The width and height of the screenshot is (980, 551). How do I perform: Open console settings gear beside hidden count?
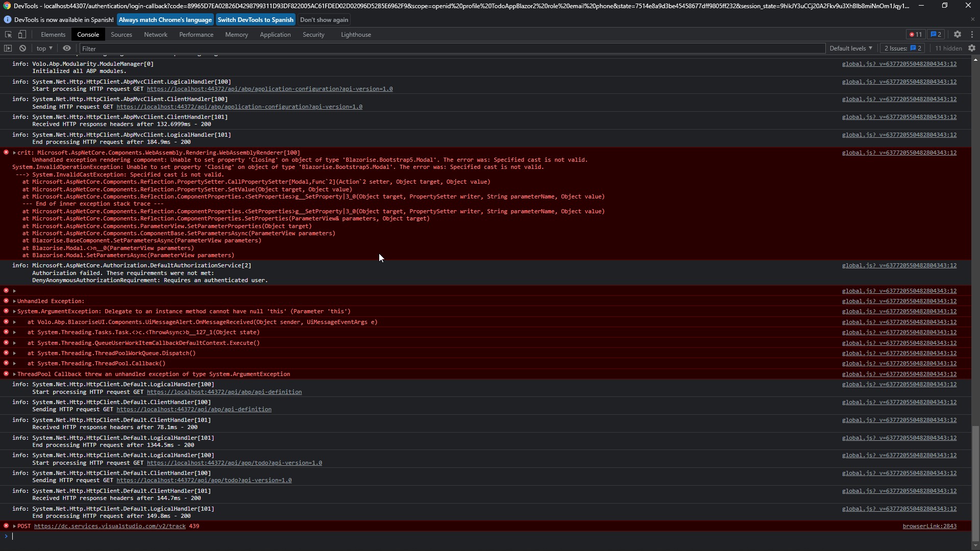point(972,48)
